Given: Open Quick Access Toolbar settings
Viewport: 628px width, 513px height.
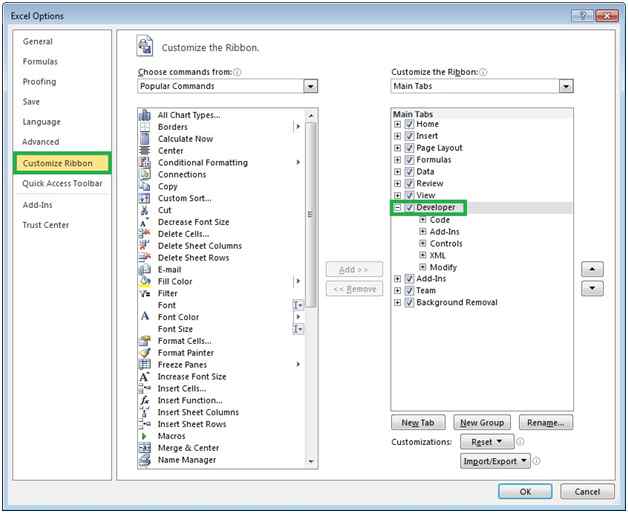Looking at the screenshot, I should (62, 183).
